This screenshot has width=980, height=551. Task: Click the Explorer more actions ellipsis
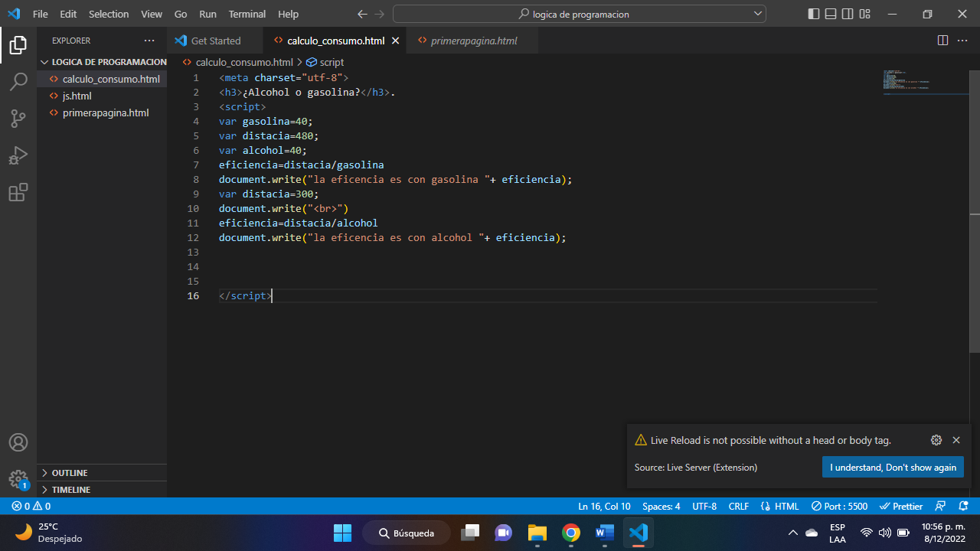click(x=149, y=41)
